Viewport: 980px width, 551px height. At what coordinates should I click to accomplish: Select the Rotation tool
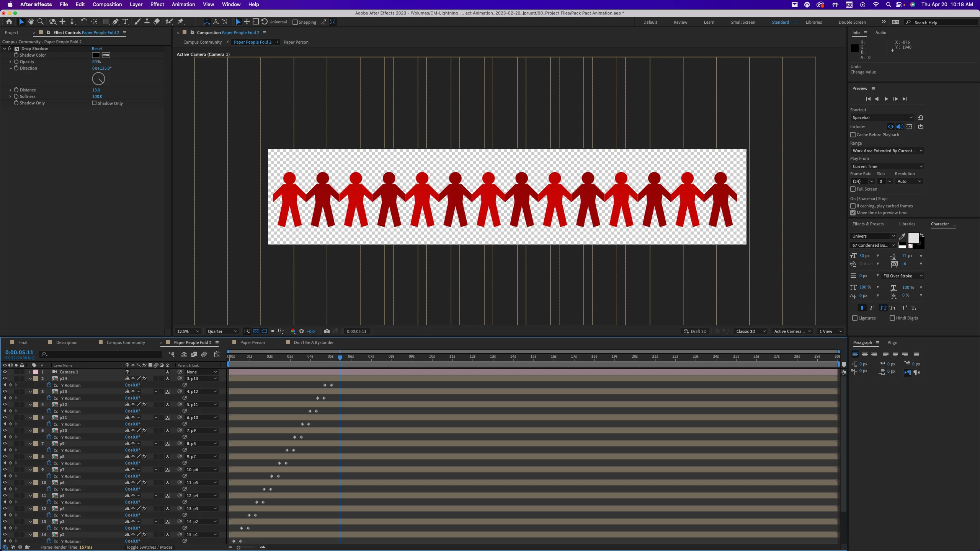pyautogui.click(x=84, y=22)
